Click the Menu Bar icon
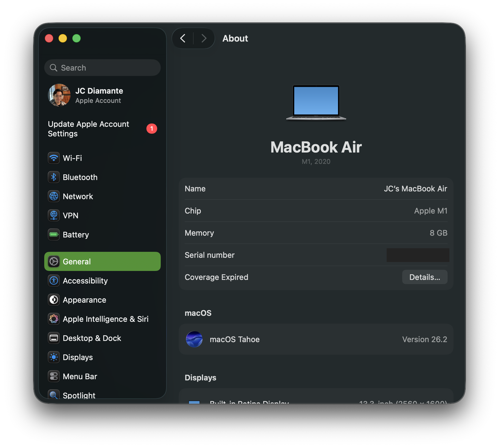This screenshot has width=499, height=448. 54,376
